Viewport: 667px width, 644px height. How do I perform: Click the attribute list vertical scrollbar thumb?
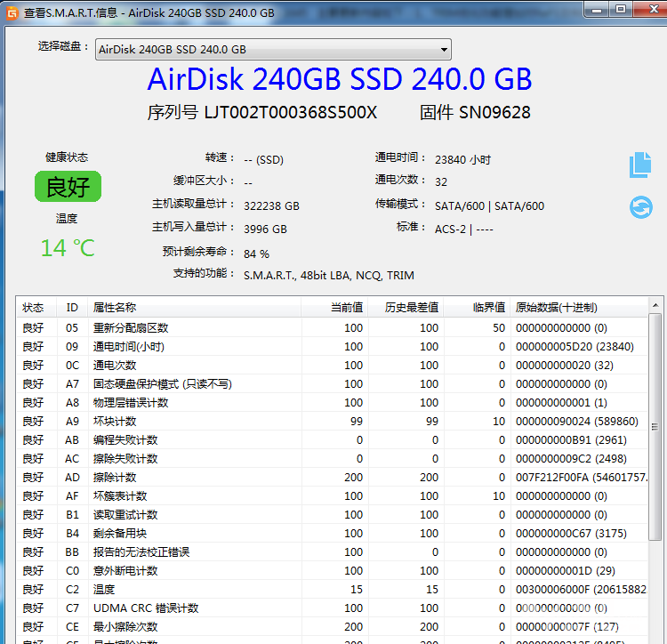[x=655, y=427]
